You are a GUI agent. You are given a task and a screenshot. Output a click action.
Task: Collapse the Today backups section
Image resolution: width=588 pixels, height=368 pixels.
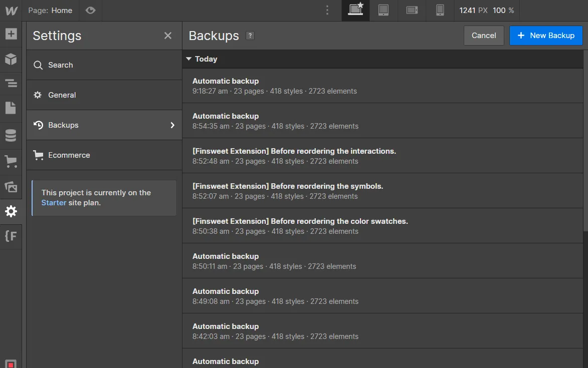pyautogui.click(x=188, y=59)
